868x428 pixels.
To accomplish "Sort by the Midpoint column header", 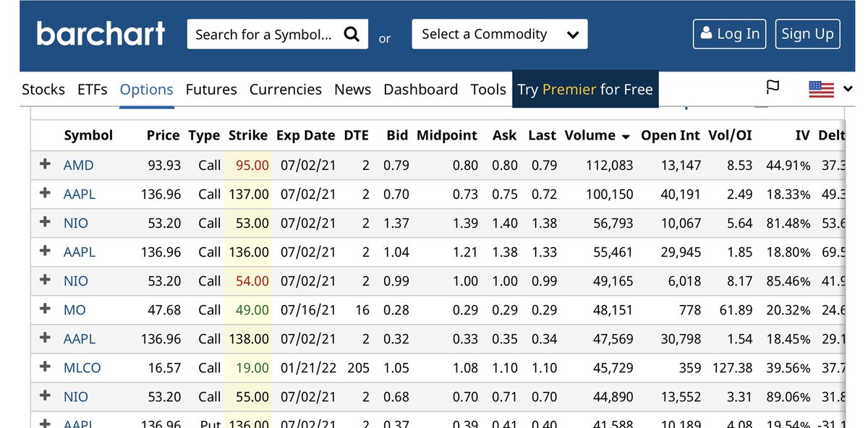I will (x=447, y=135).
